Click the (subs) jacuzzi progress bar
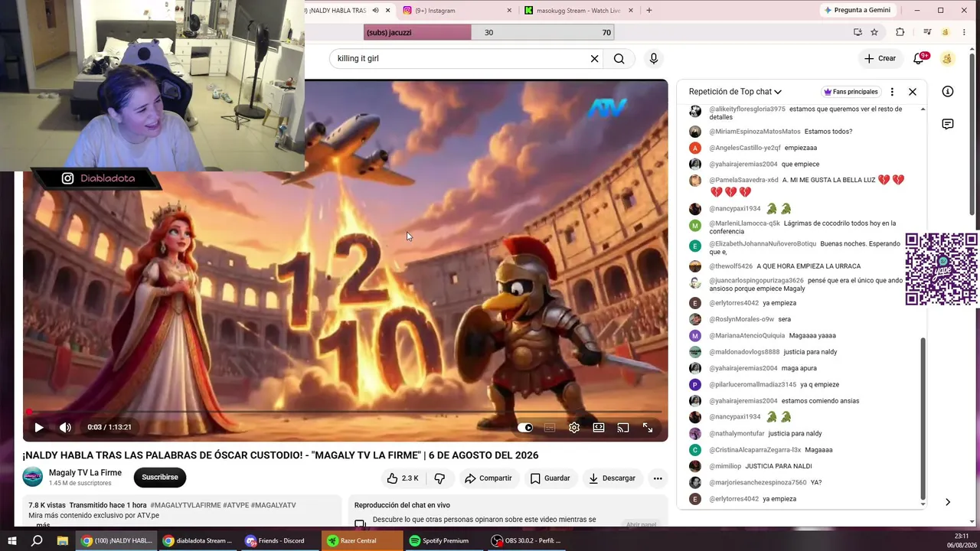This screenshot has height=551, width=980. tap(488, 32)
